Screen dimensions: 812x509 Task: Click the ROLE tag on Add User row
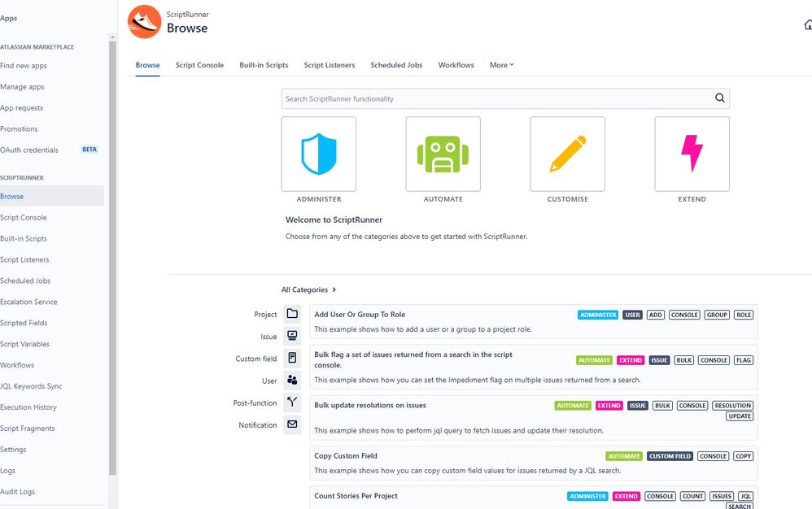pos(744,315)
